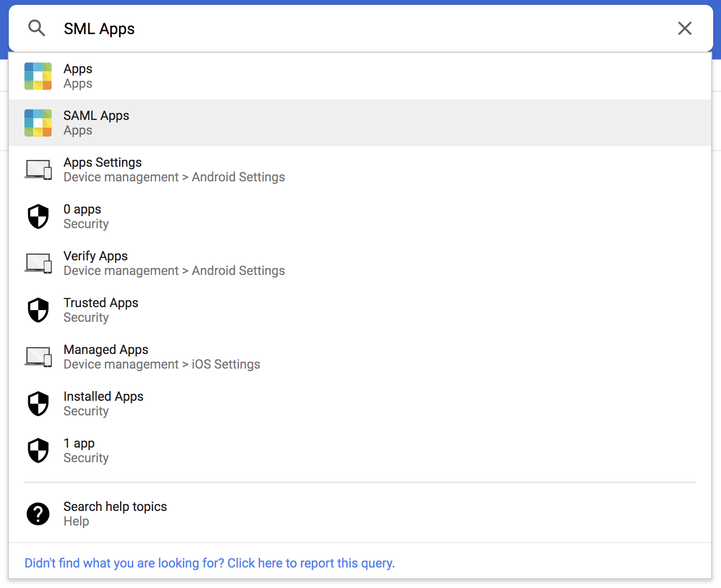The image size is (721, 588).
Task: Click the magnifying glass search icon
Action: pyautogui.click(x=37, y=28)
